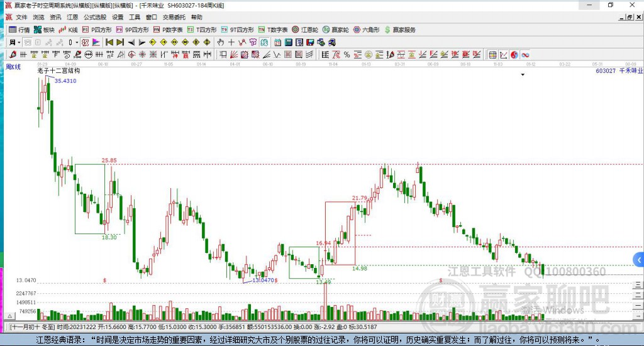The width and height of the screenshot is (644, 346).
Task: Open the 工具 menu
Action: coord(135,17)
